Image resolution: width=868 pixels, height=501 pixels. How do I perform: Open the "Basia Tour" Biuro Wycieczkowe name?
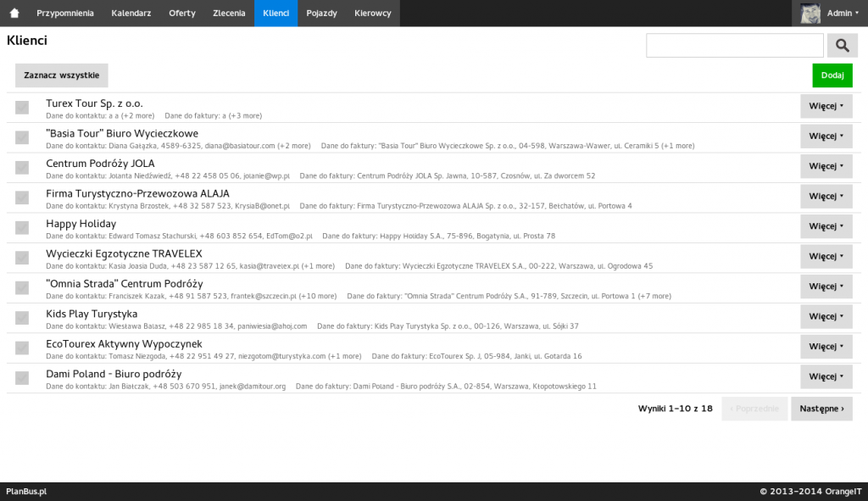tap(122, 133)
